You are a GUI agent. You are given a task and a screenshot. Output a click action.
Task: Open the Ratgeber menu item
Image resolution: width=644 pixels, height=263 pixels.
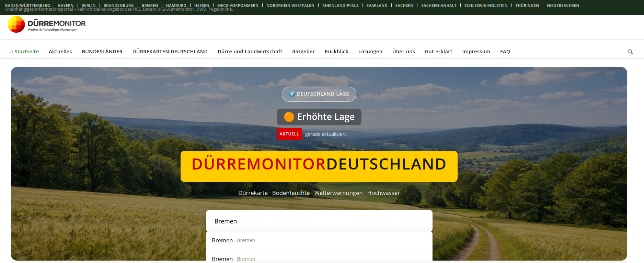tap(303, 52)
